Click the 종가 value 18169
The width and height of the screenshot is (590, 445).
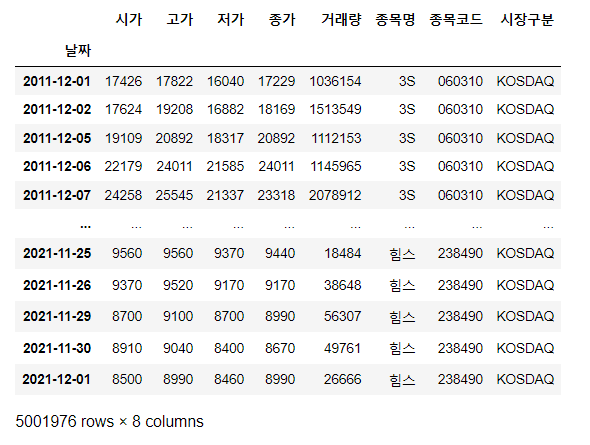click(276, 109)
